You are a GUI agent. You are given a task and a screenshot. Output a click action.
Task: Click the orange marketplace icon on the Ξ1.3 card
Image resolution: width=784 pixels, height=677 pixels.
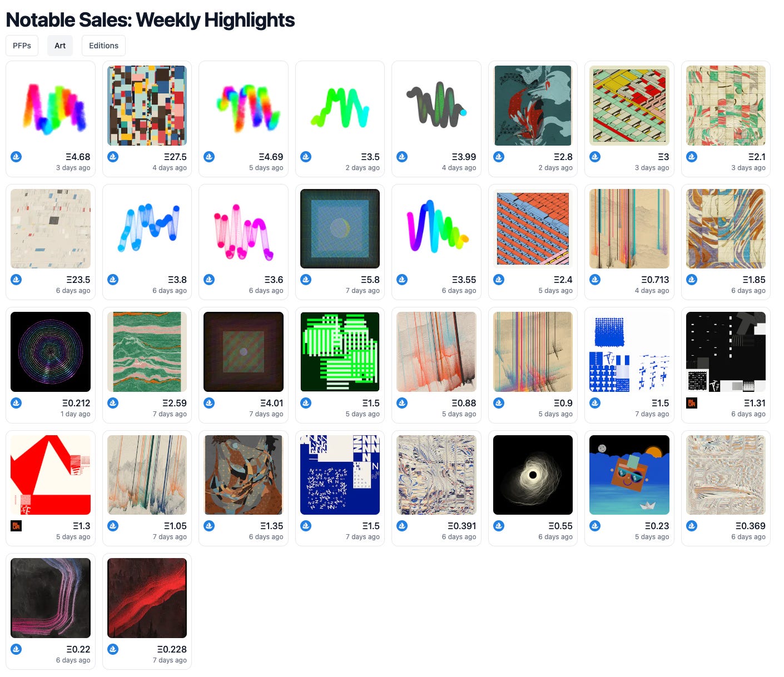(16, 526)
